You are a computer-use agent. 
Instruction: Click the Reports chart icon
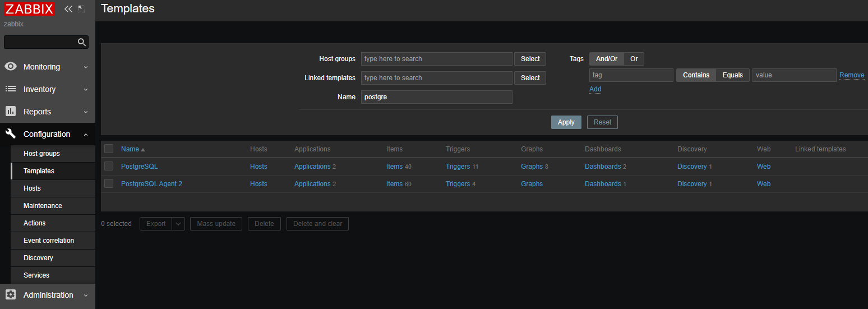(11, 112)
